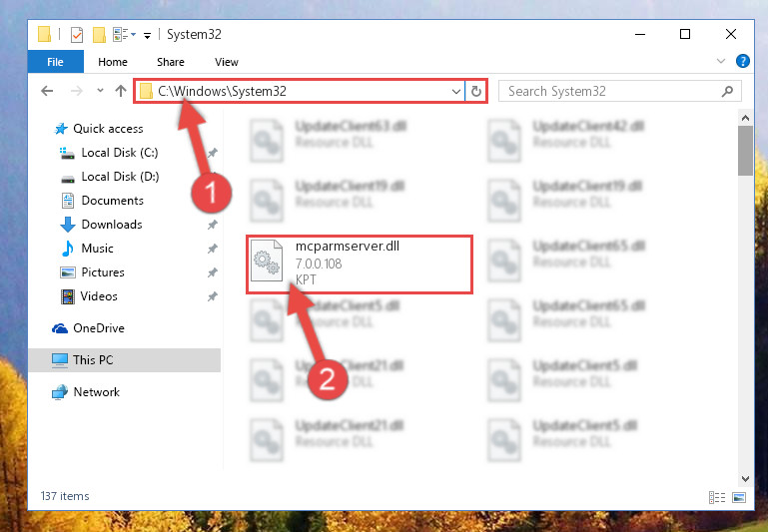Open Local Disk (C:) in sidebar
The width and height of the screenshot is (768, 532).
[120, 153]
